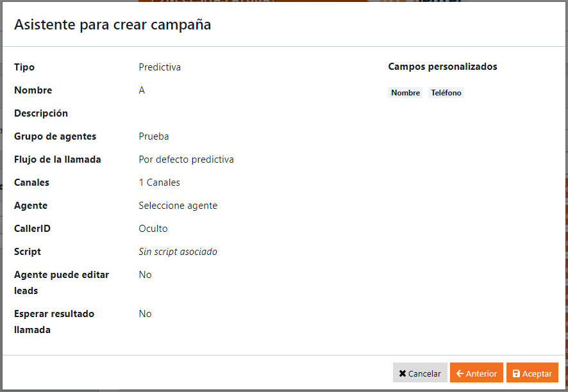The height and width of the screenshot is (392, 568).
Task: Click the Predictiva type value
Action: [x=160, y=67]
